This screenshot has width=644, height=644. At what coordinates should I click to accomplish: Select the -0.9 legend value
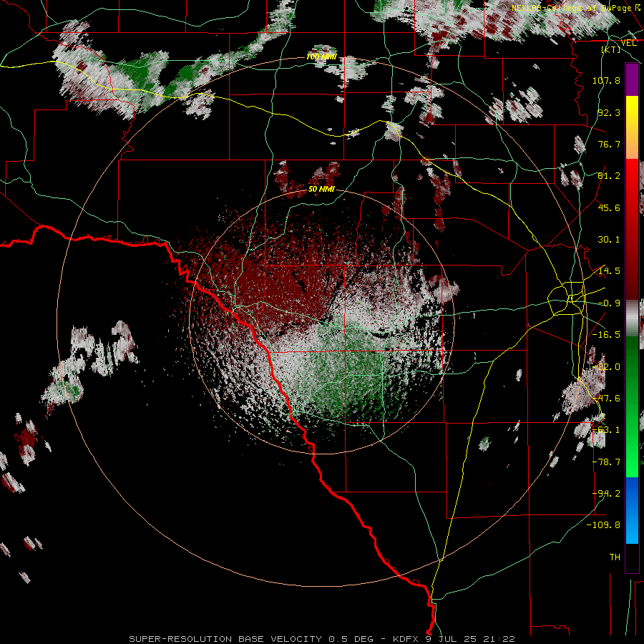click(609, 303)
